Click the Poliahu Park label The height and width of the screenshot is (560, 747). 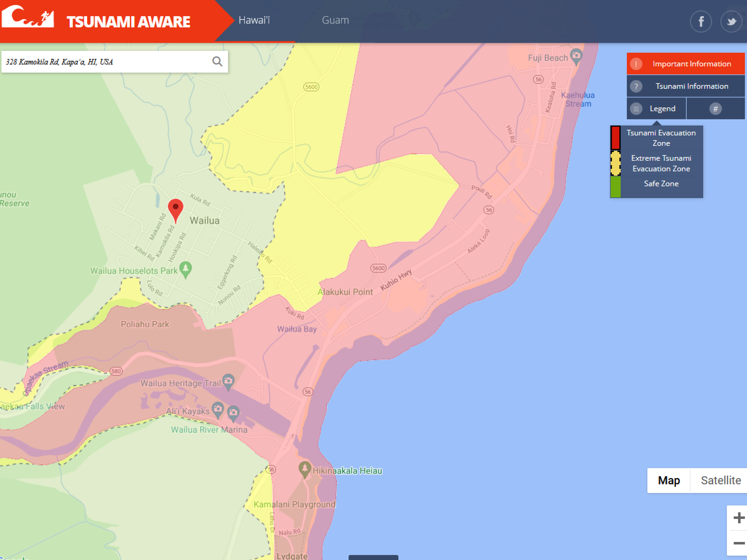(145, 324)
